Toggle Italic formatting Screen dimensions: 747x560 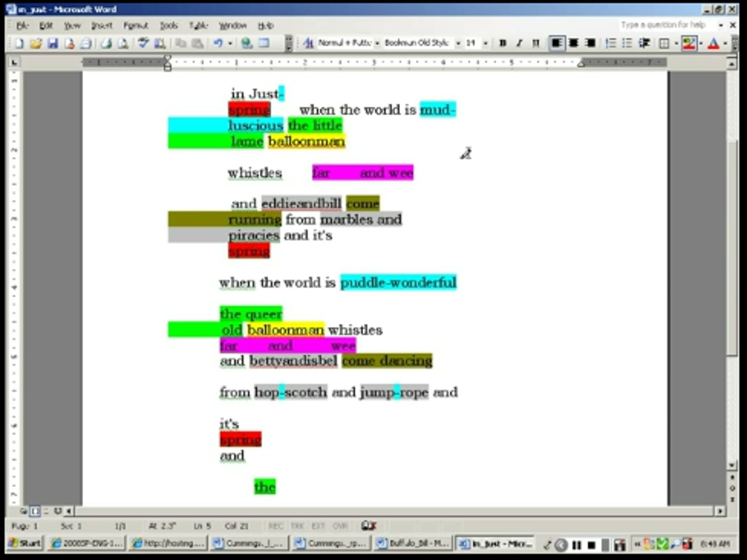coord(519,43)
